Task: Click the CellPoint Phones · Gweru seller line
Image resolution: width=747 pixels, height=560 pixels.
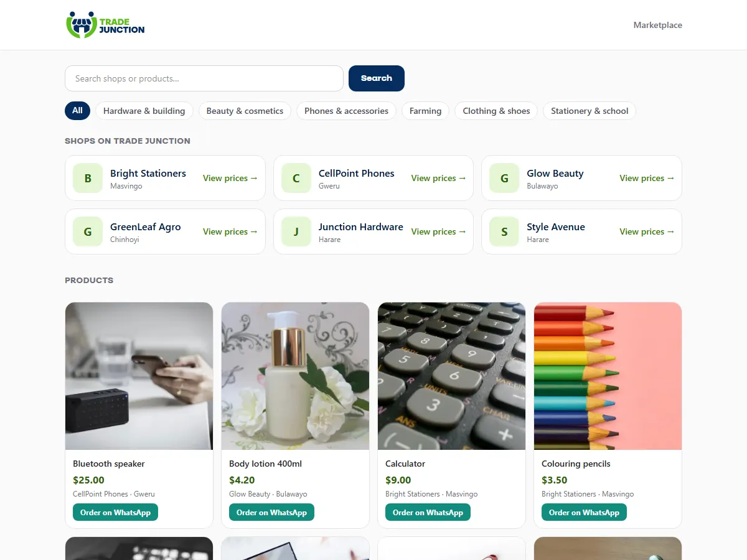Action: pos(114,494)
